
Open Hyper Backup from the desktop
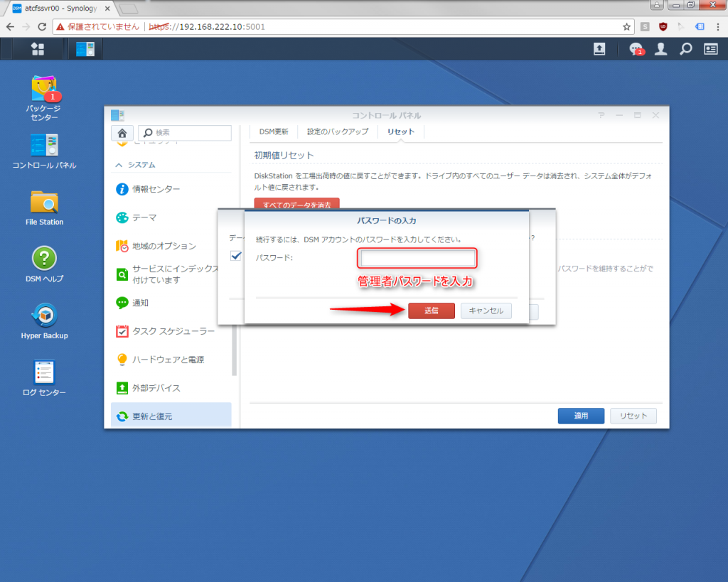[x=44, y=316]
